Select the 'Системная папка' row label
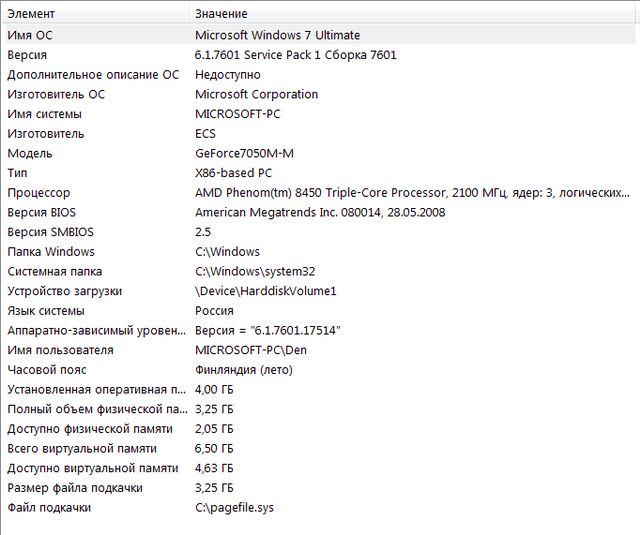The image size is (640, 535). [55, 272]
